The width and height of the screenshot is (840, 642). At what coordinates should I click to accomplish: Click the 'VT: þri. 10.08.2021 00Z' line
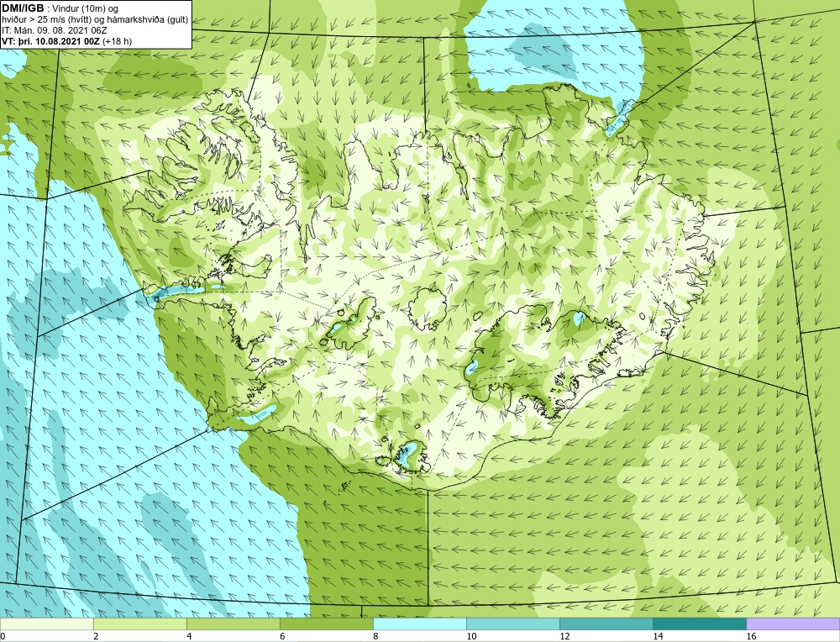51,41
